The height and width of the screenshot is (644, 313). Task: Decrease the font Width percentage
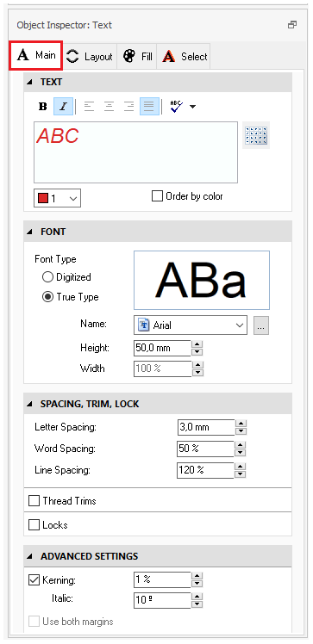tap(197, 373)
